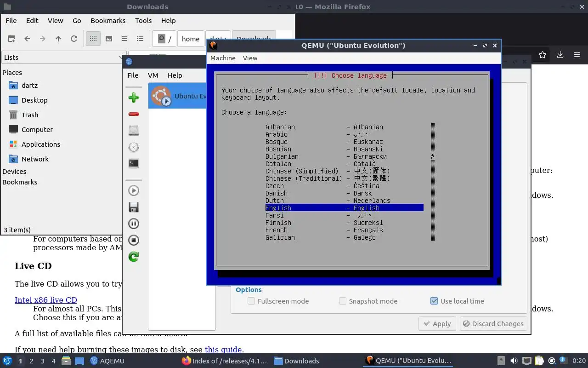Stop the virtual machine
588x368 pixels.
[x=134, y=240]
